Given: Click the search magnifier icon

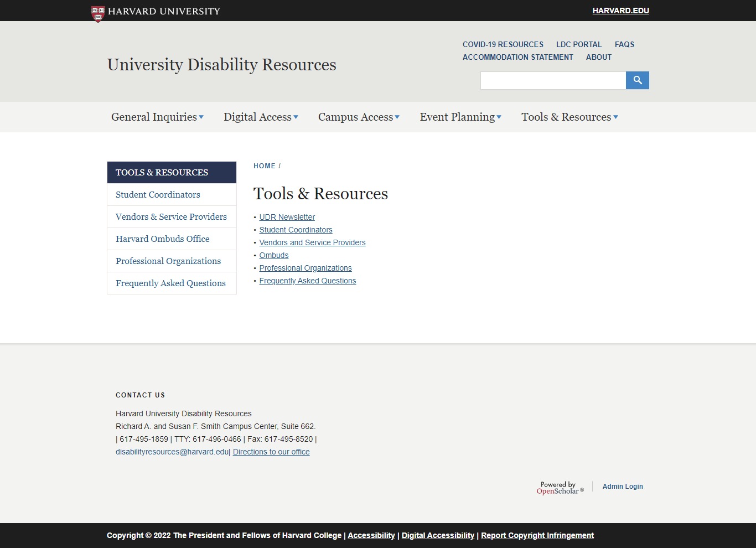Looking at the screenshot, I should pos(637,80).
